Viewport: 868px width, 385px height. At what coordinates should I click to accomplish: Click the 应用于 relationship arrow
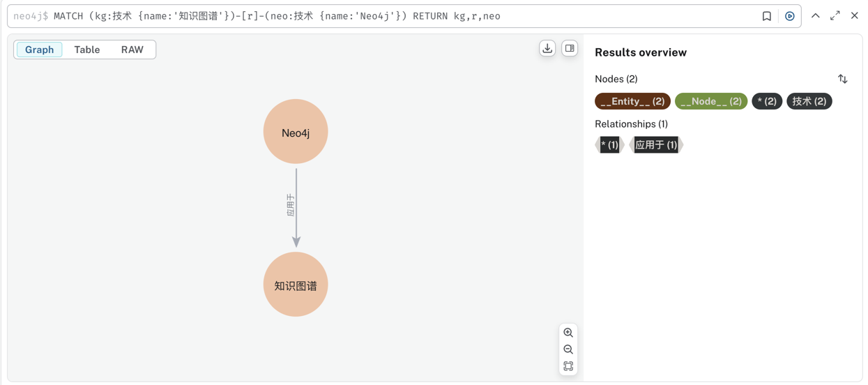296,207
